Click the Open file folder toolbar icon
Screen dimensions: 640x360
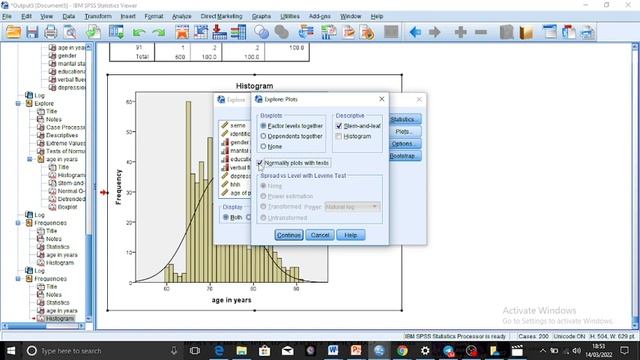pos(13,32)
